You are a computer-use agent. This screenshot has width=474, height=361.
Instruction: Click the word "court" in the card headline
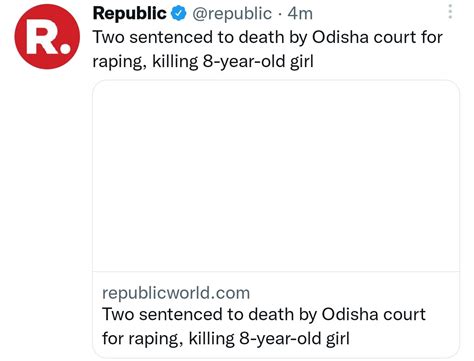(405, 315)
